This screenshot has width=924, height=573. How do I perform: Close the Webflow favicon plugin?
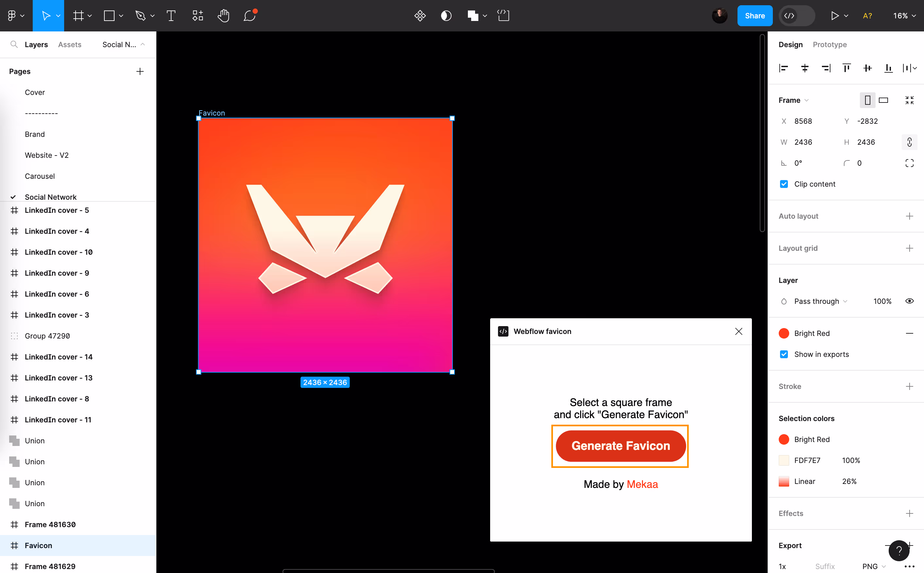[x=738, y=331]
